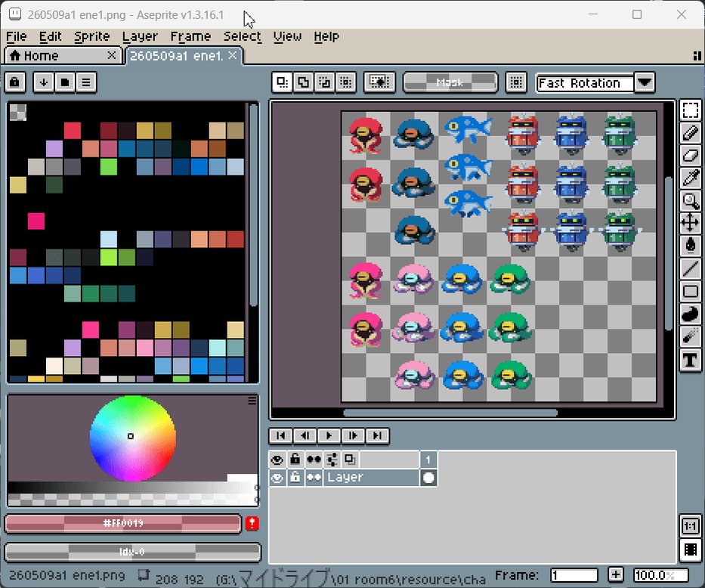
Task: Open the dynamics grid icon
Action: point(516,82)
